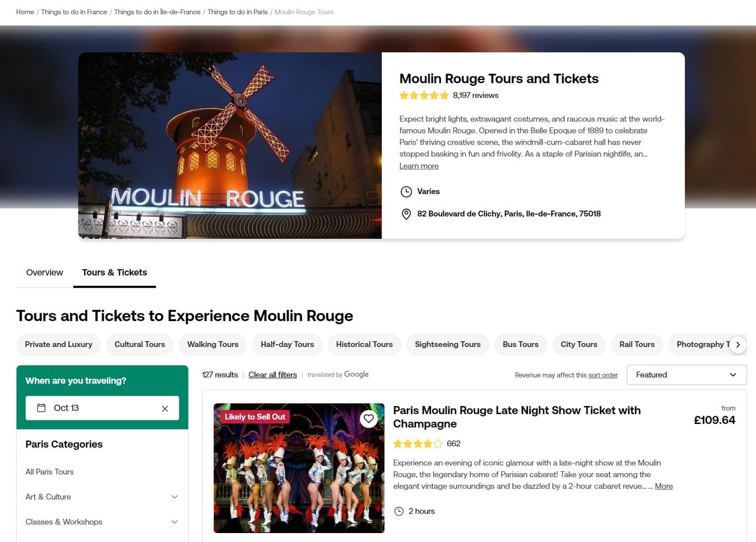Screen dimensions: 756x542
Task: Open the cabaret dancers tour thumbnail
Action: (299, 468)
